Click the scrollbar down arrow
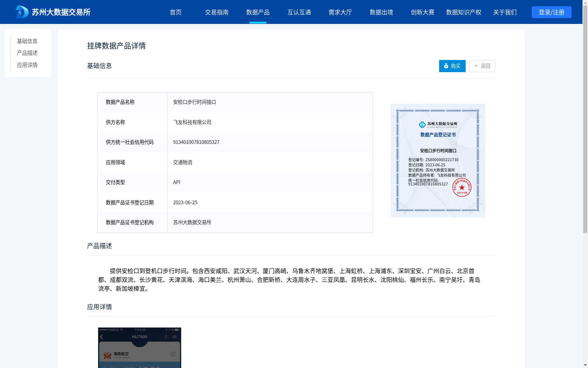Screen dimensions: 588x368 pyautogui.click(x=585, y=365)
